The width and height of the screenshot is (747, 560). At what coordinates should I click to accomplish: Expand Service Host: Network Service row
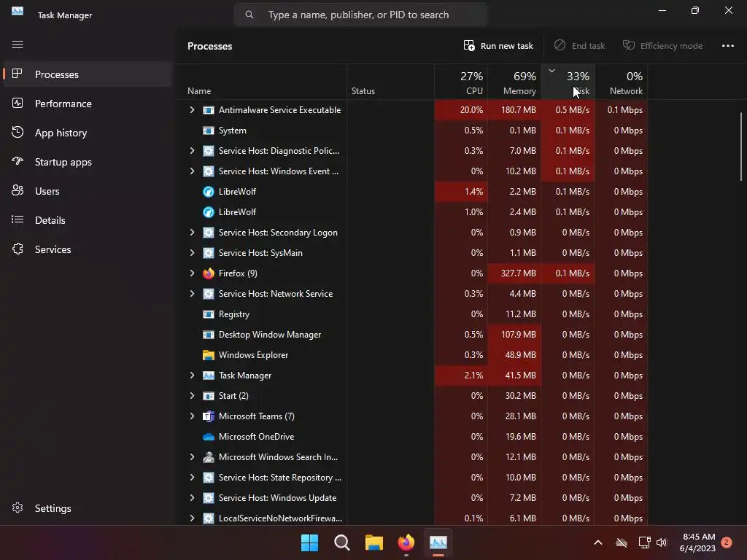tap(192, 294)
